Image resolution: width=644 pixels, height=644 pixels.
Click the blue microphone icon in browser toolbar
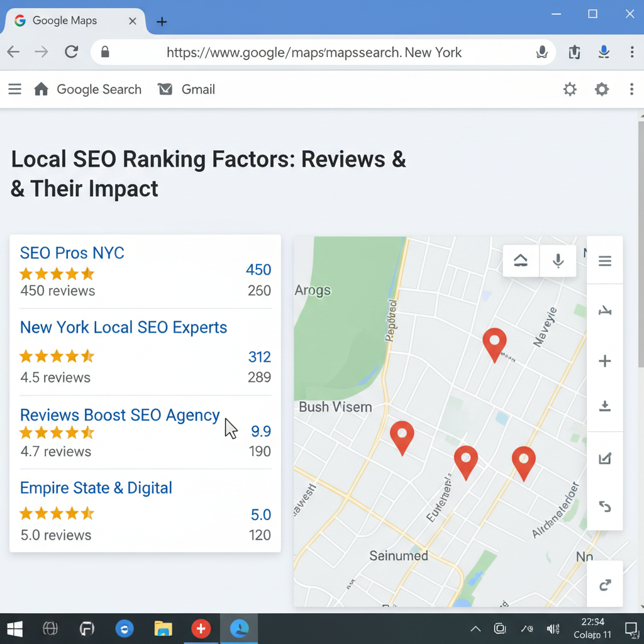(x=604, y=52)
